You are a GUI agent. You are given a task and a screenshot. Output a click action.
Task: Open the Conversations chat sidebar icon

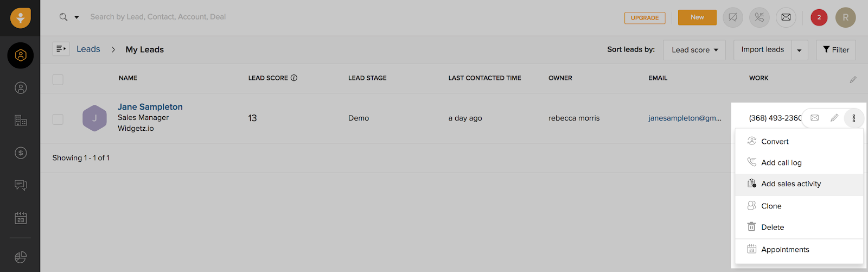coord(21,186)
